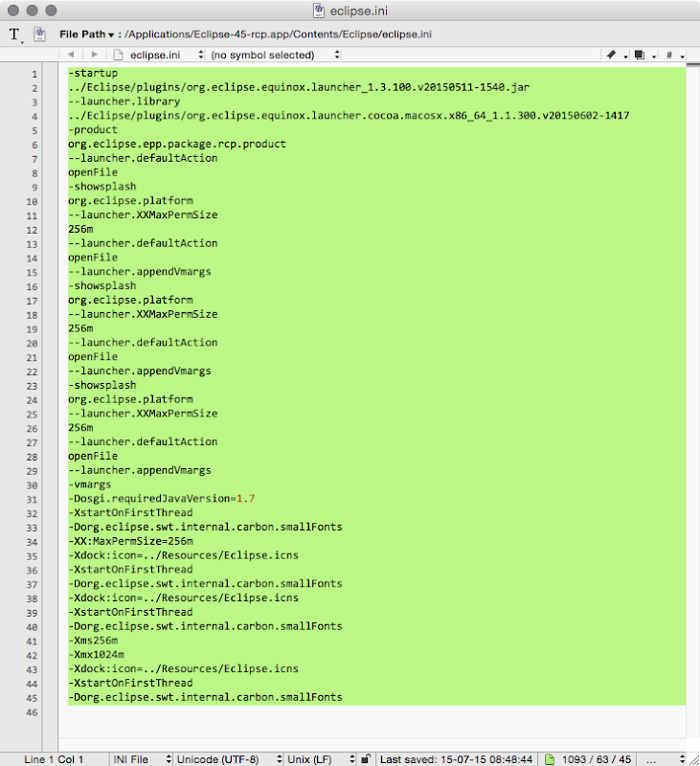Click the launcher.cocoa.macosx.x86_64 path line
The image size is (700, 766).
(x=349, y=115)
